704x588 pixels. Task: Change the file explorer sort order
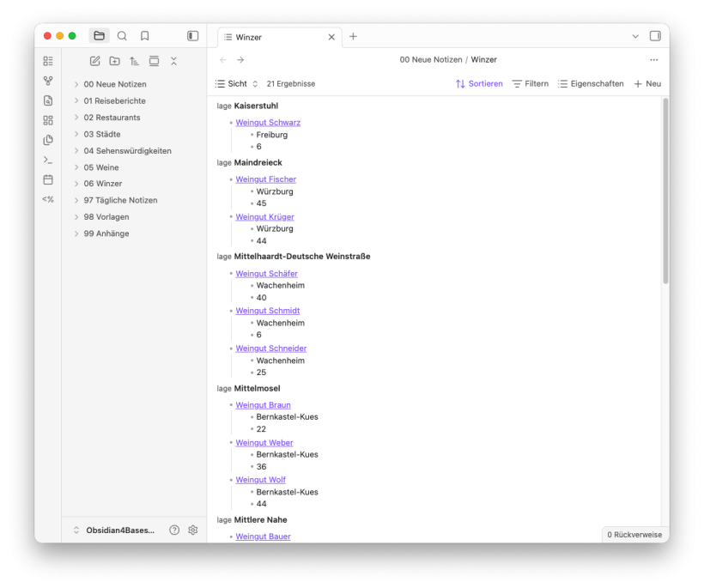coord(134,61)
